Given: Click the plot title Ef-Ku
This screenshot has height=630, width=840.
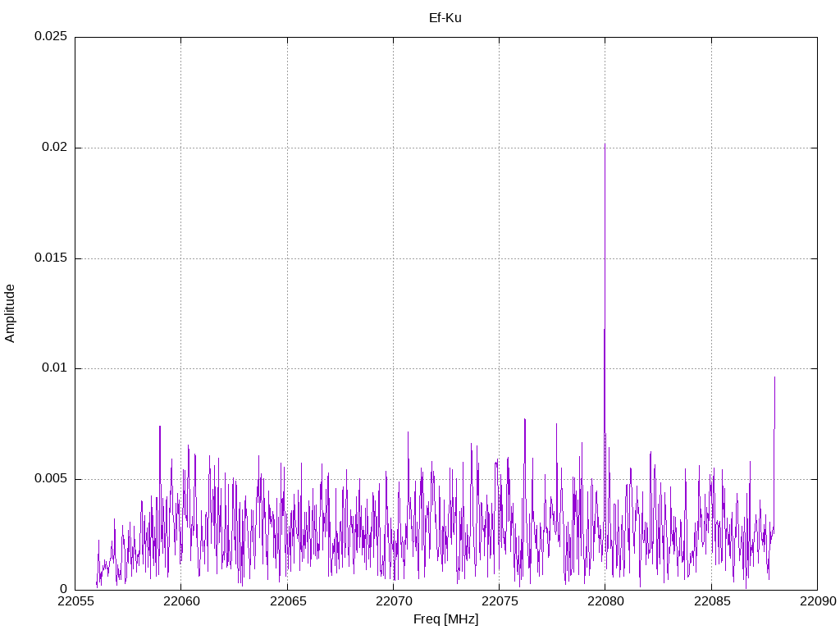Looking at the screenshot, I should pos(445,17).
